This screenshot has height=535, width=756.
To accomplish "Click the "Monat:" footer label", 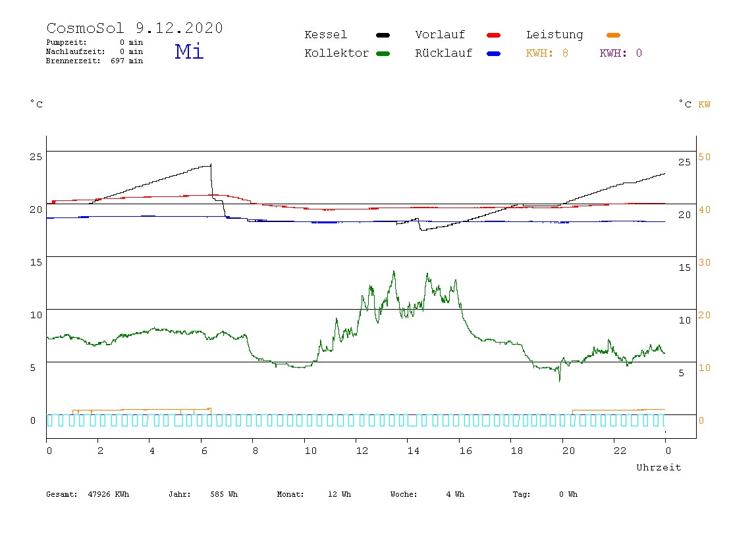I will 290,494.
